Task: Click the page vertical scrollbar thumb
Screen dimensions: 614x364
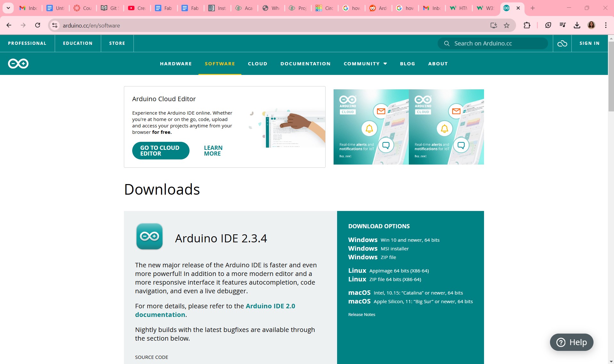Action: [x=611, y=76]
